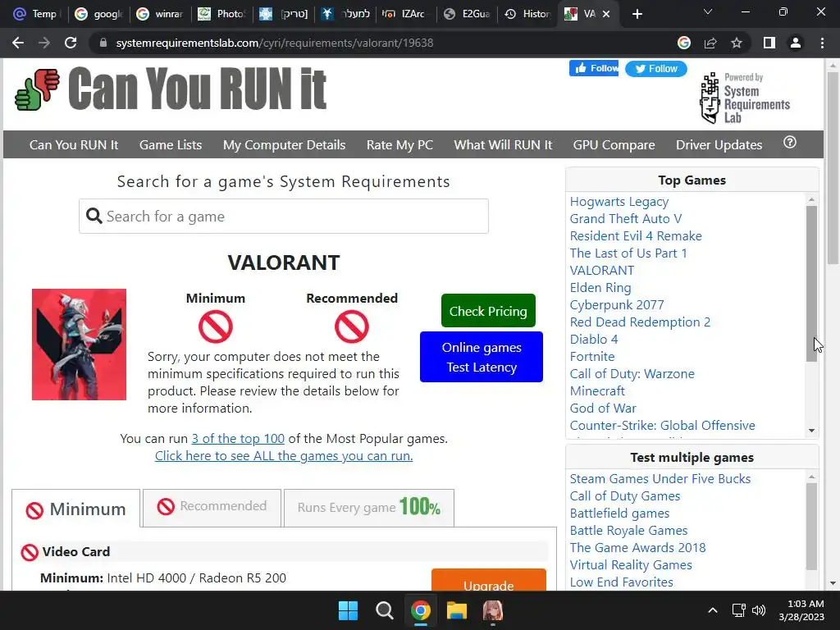The height and width of the screenshot is (630, 840).
Task: Open Cyberpunk 2077 link
Action: (617, 305)
